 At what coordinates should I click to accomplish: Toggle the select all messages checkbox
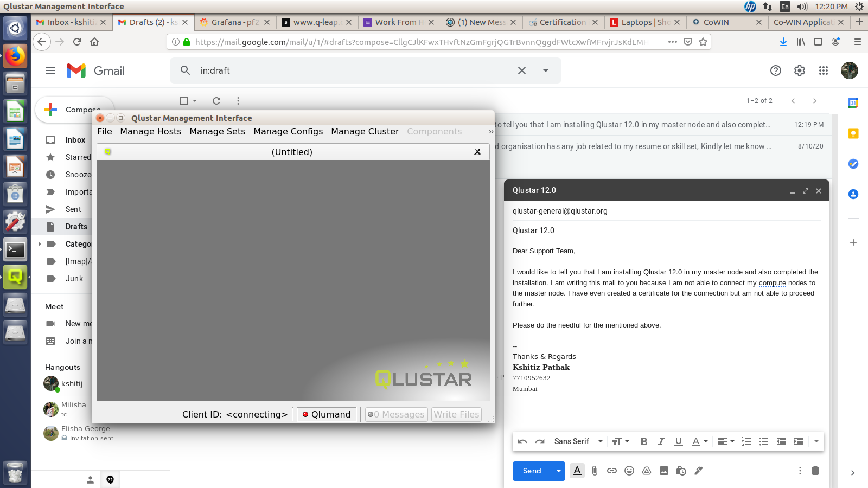(x=184, y=101)
